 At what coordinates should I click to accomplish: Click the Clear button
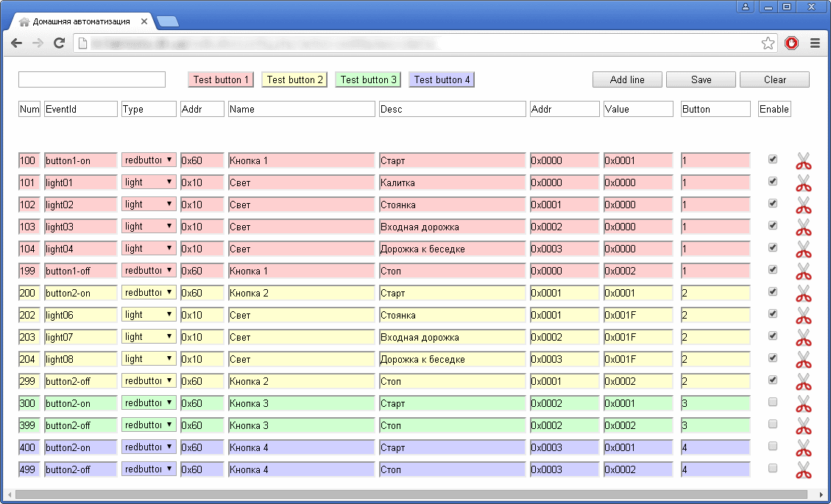tap(775, 79)
